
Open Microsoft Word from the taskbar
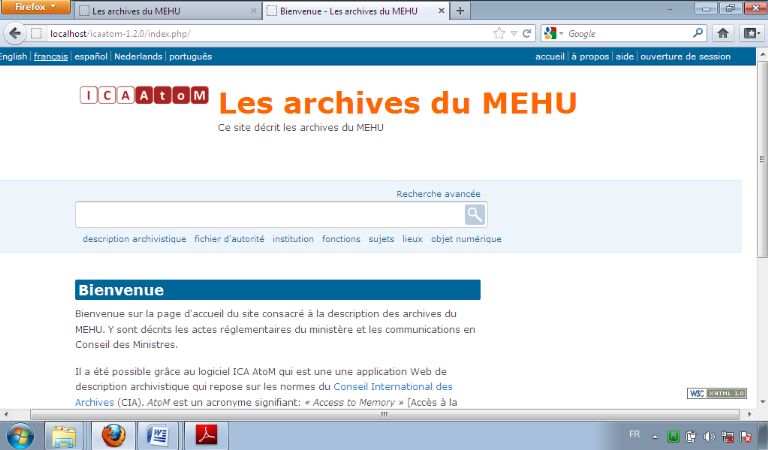158,435
